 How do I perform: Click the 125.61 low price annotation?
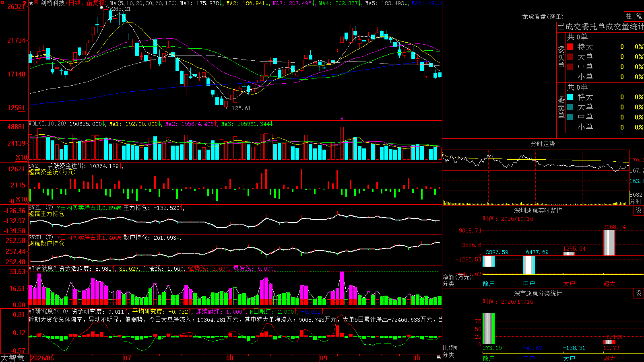point(241,108)
